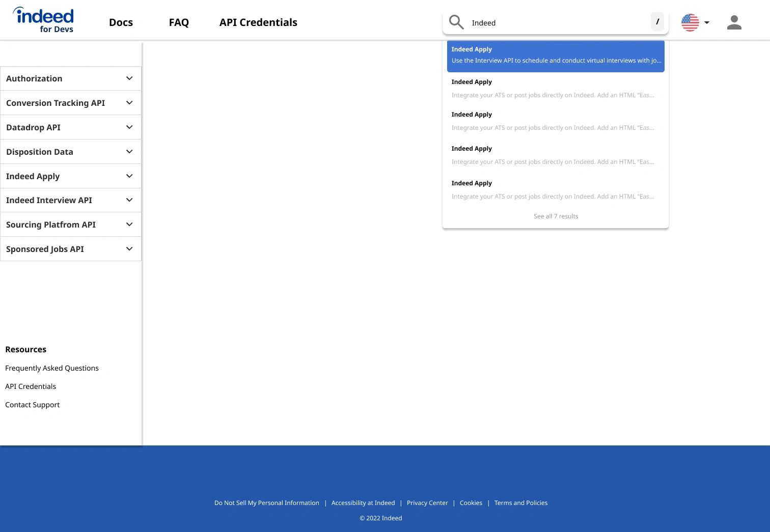Open the Cookies footer link

coord(471,503)
